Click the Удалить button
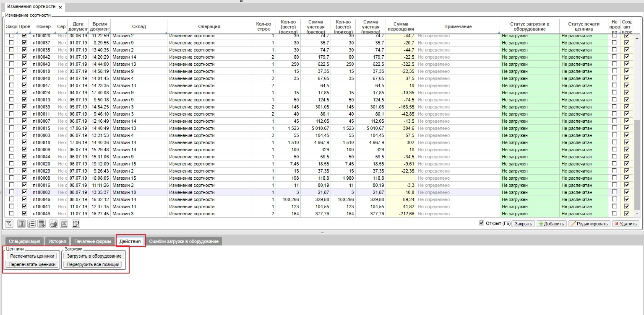The width and height of the screenshot is (644, 315). click(626, 224)
